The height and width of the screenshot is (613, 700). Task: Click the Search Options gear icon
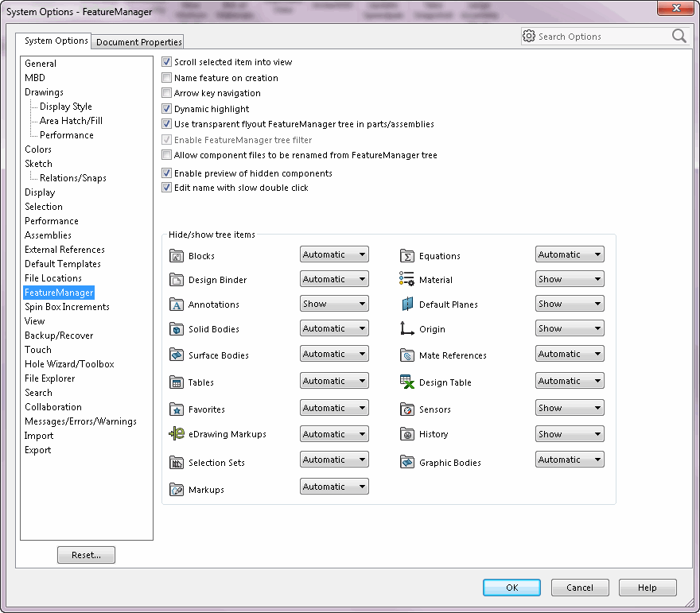pos(529,36)
